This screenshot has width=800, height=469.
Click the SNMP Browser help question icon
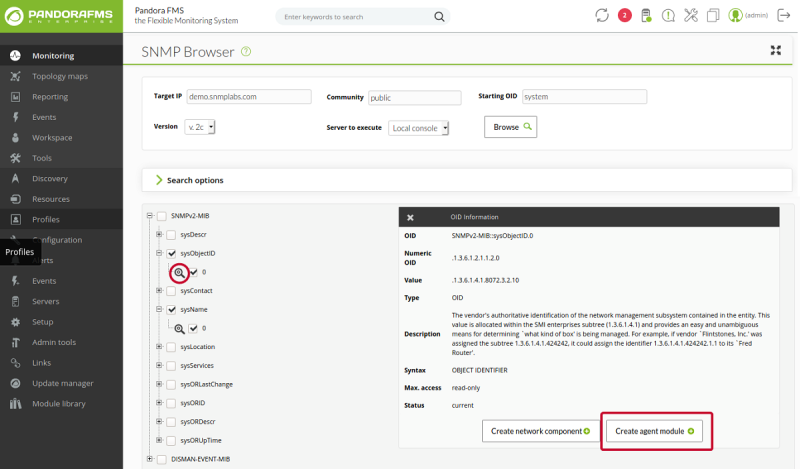[246, 51]
